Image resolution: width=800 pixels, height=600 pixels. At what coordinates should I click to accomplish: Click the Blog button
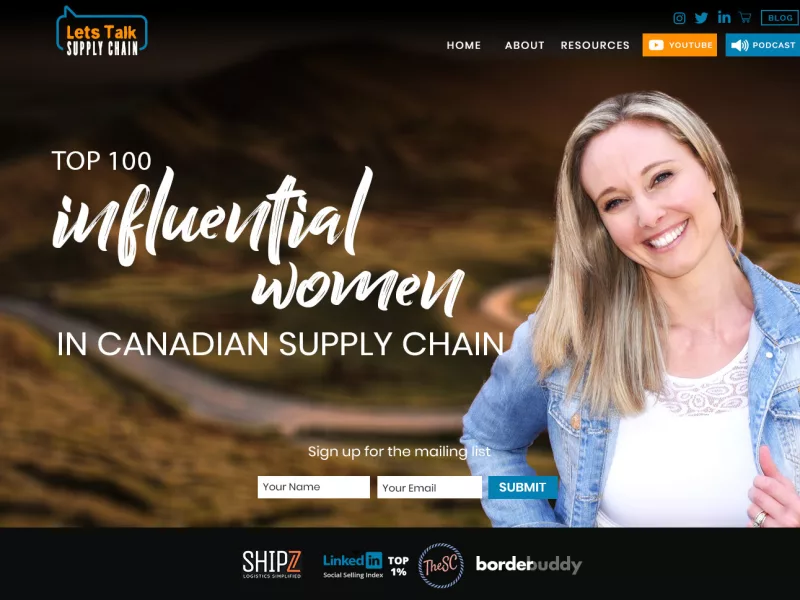[x=779, y=18]
